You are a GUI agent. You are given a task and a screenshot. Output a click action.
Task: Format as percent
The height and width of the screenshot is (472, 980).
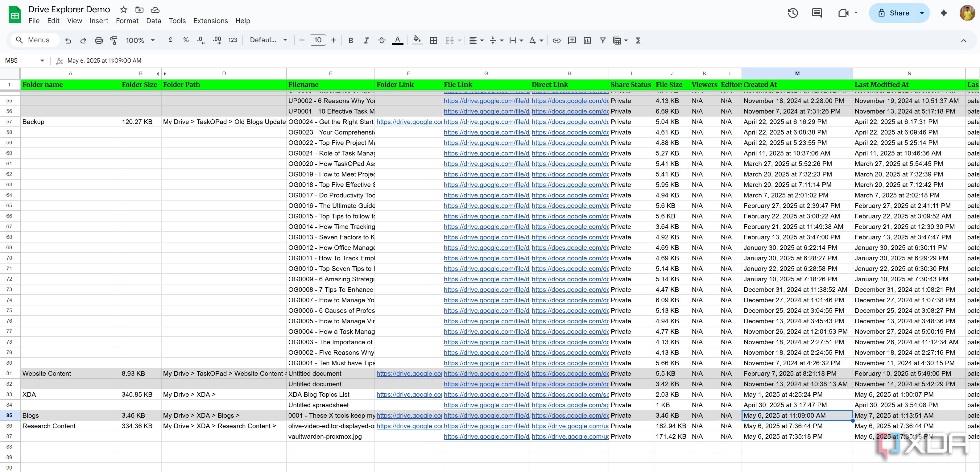click(186, 40)
